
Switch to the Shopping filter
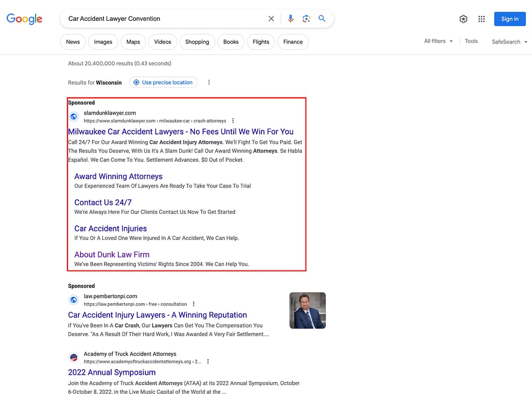(x=197, y=42)
